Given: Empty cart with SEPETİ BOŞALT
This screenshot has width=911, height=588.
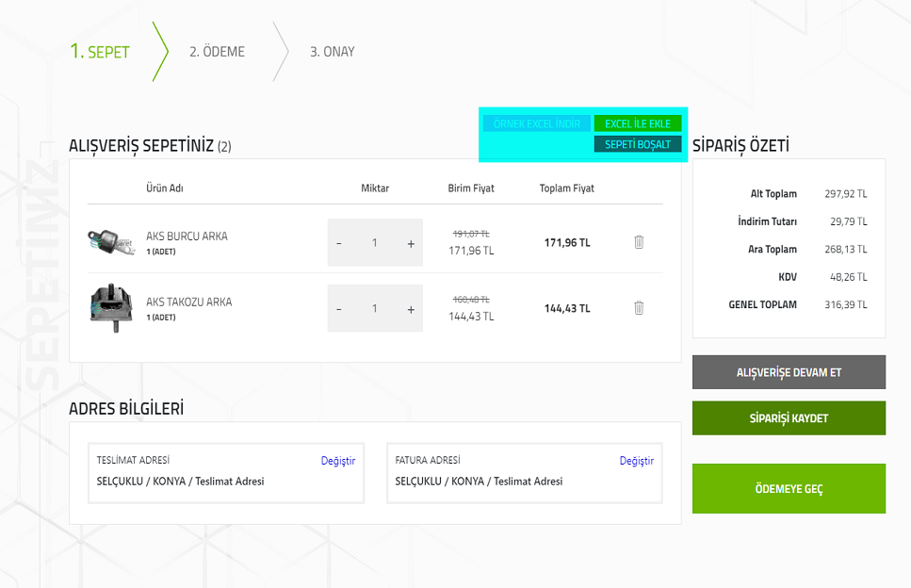Looking at the screenshot, I should [x=638, y=144].
